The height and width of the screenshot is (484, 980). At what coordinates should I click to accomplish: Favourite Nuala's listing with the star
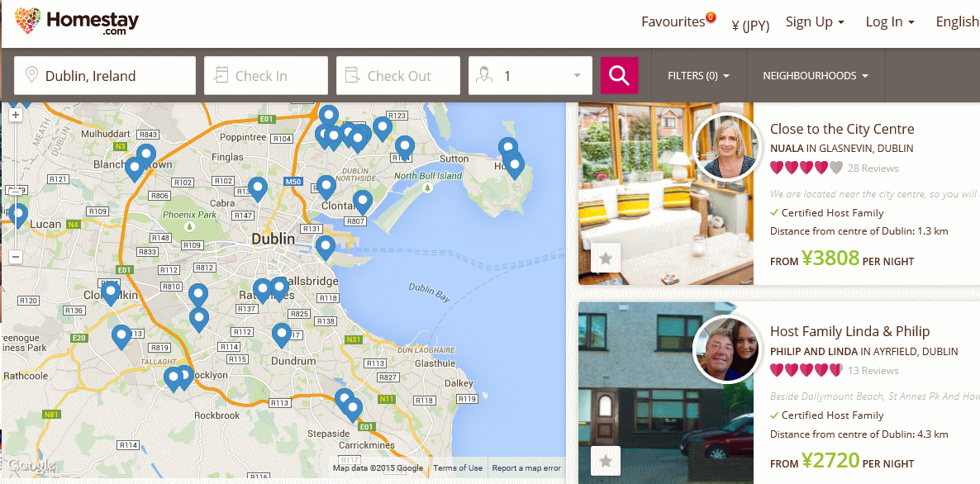(x=605, y=258)
